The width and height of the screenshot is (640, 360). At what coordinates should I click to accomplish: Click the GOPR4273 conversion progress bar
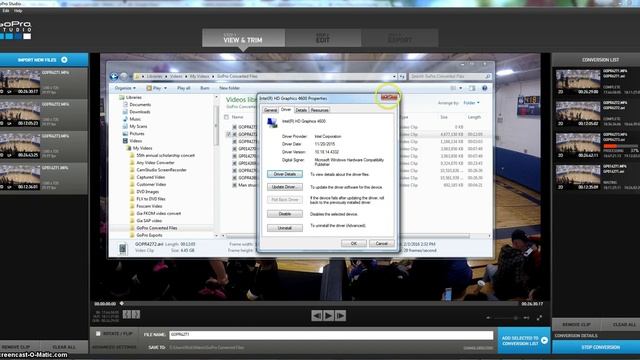click(x=620, y=146)
